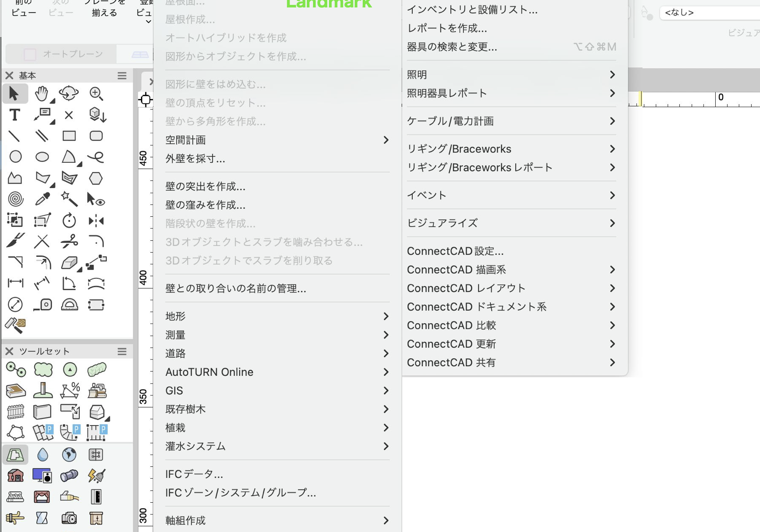Expand the 既存樹木 submenu
760x532 pixels.
click(277, 410)
